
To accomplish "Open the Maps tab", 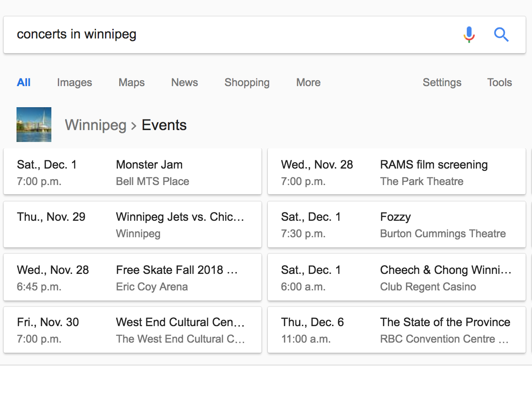I will 132,82.
